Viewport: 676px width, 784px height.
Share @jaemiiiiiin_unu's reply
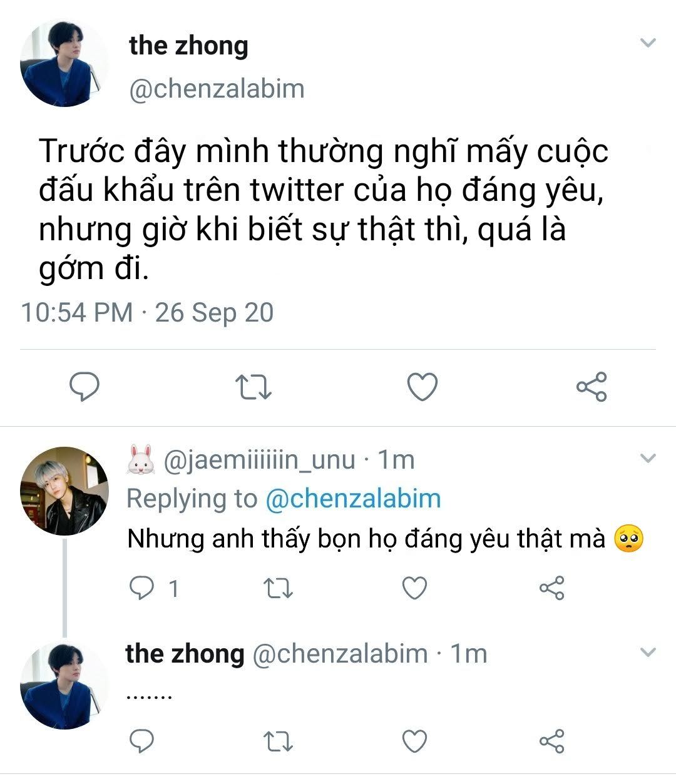(x=551, y=588)
